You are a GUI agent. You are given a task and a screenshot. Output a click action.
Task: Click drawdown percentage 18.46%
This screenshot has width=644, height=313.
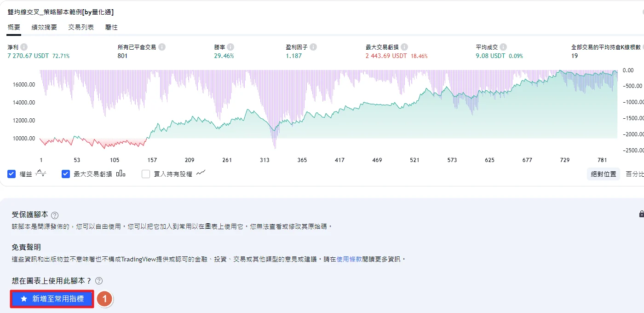point(419,56)
